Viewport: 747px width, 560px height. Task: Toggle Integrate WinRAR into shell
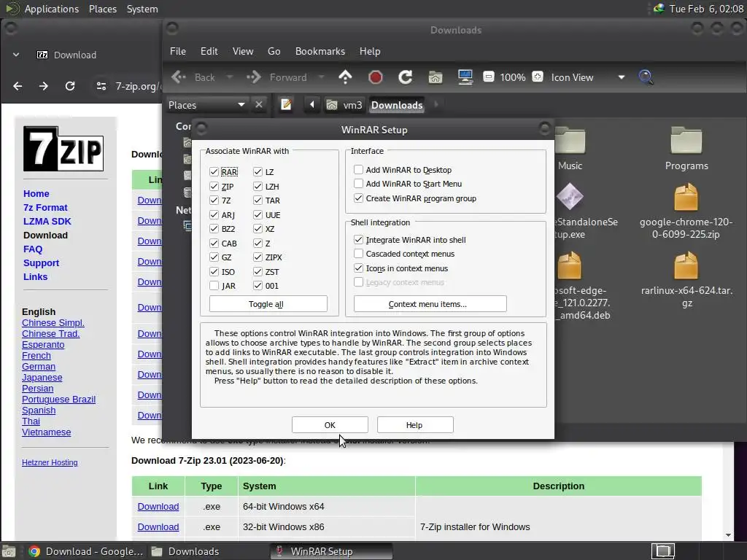(359, 239)
